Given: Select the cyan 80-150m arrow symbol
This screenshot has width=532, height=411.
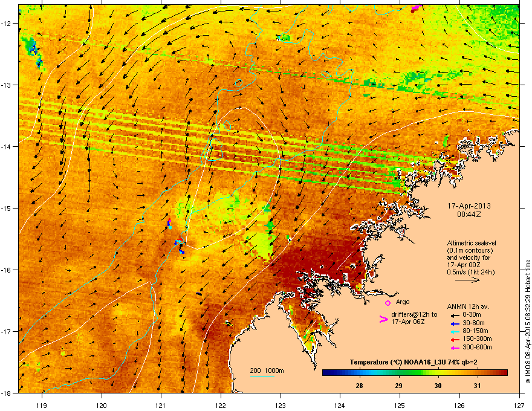Looking at the screenshot, I should (x=455, y=332).
